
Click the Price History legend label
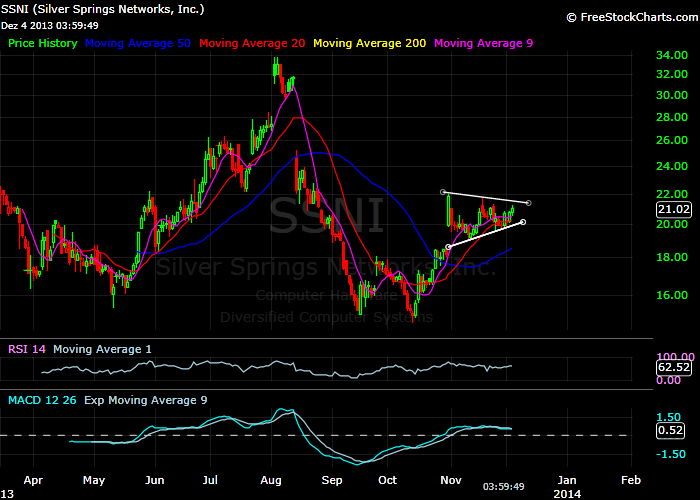tap(42, 43)
